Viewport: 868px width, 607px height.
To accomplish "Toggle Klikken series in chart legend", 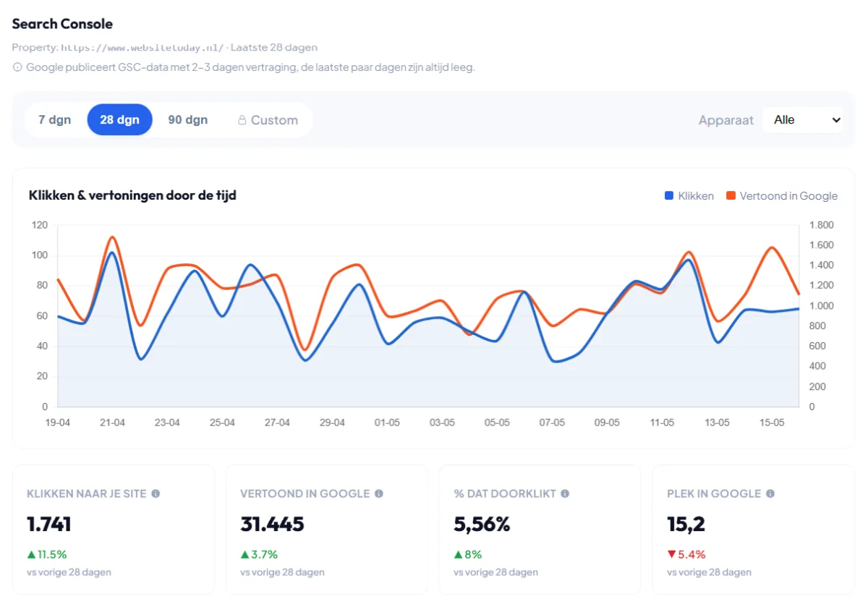I will 689,196.
